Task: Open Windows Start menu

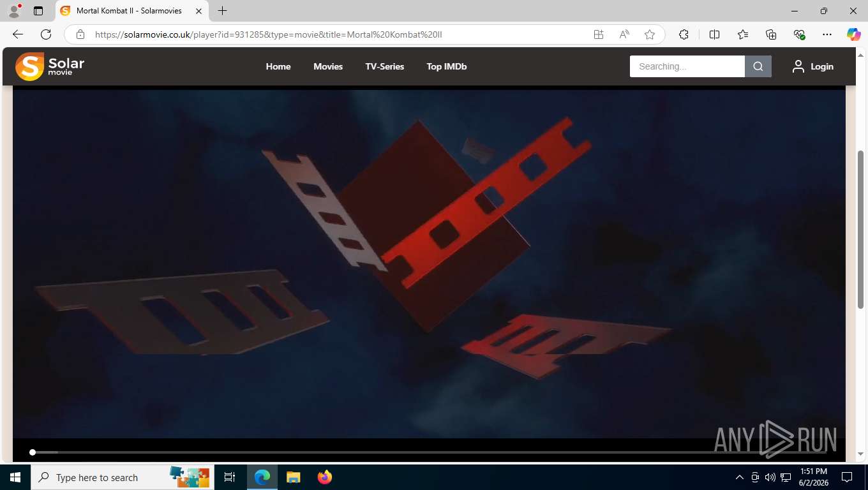Action: (15, 477)
